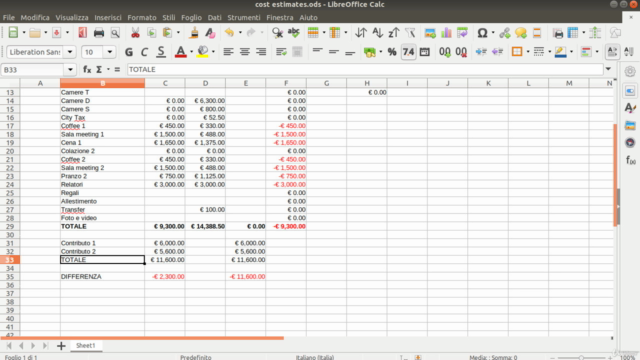Open the Formato menu
This screenshot has width=640, height=360.
pyautogui.click(x=142, y=18)
